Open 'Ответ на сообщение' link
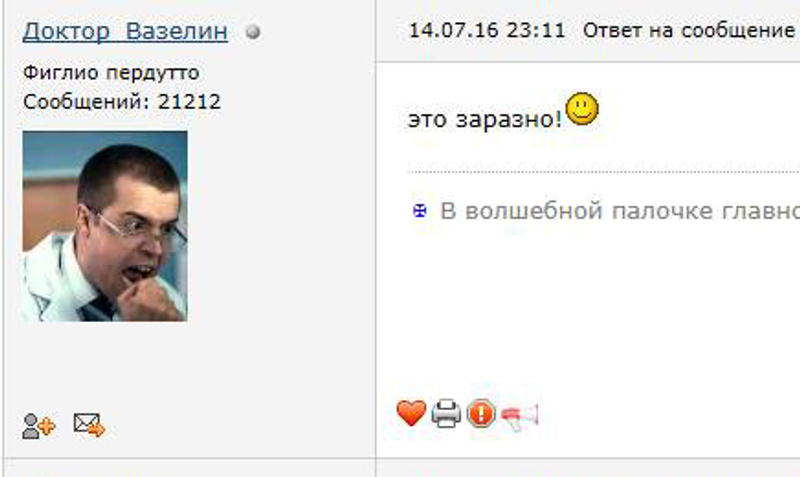The height and width of the screenshot is (477, 800). 689,31
